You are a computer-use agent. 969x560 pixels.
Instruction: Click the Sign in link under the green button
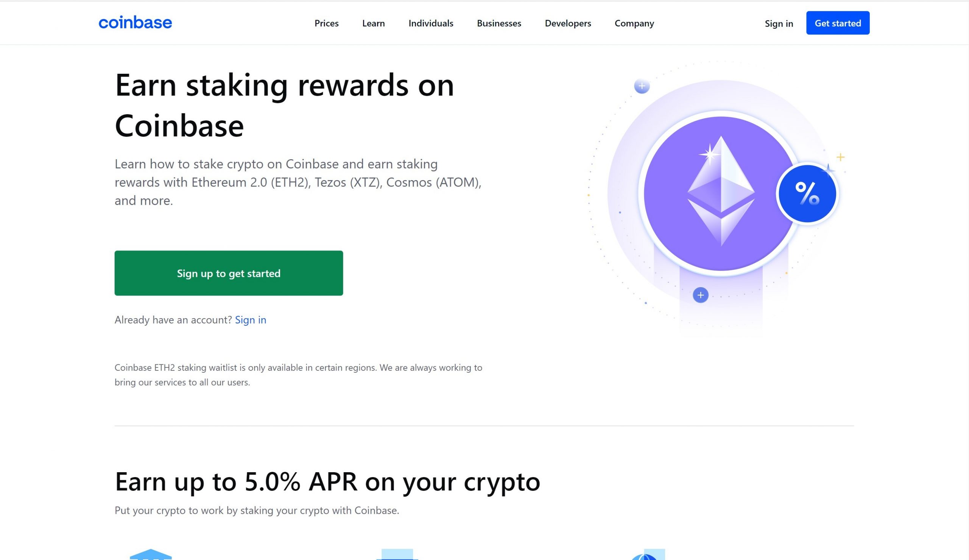250,320
